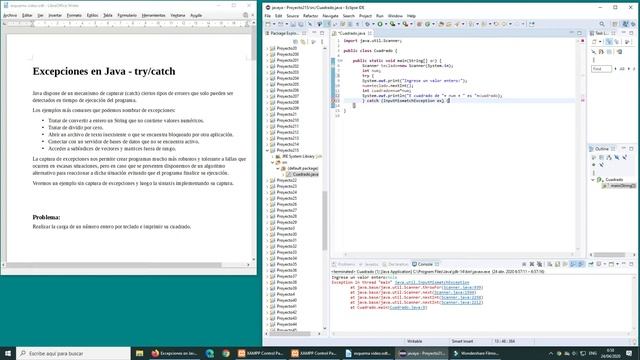Open File Explorer from the taskbar
640x360 pixels.
140,353
